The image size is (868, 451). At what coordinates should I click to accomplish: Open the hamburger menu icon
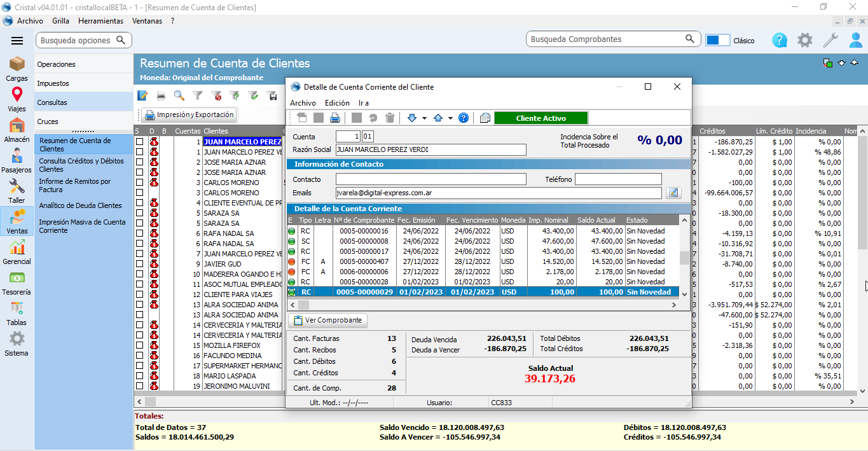pos(17,41)
